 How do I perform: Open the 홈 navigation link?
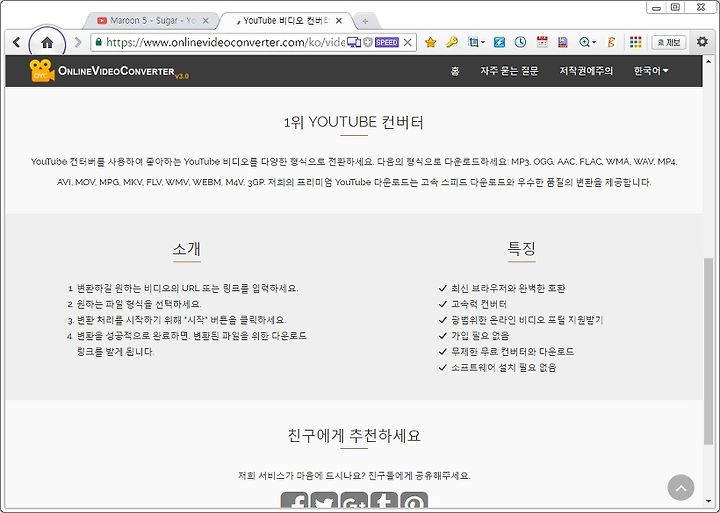click(x=455, y=71)
